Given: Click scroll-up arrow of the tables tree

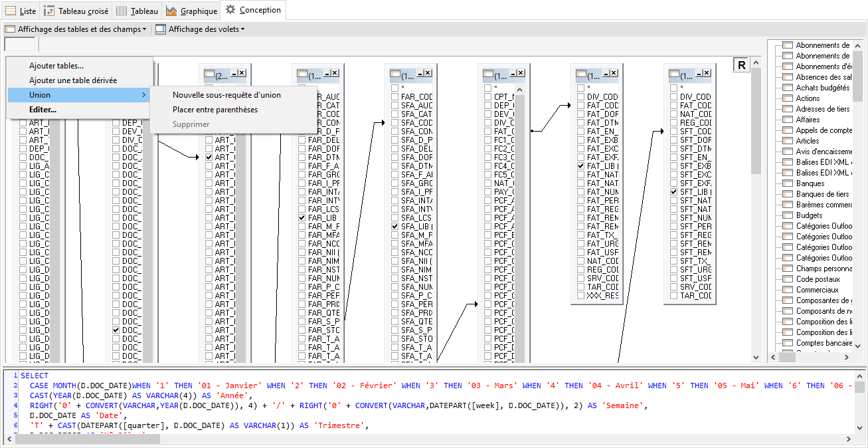Looking at the screenshot, I should (x=858, y=45).
